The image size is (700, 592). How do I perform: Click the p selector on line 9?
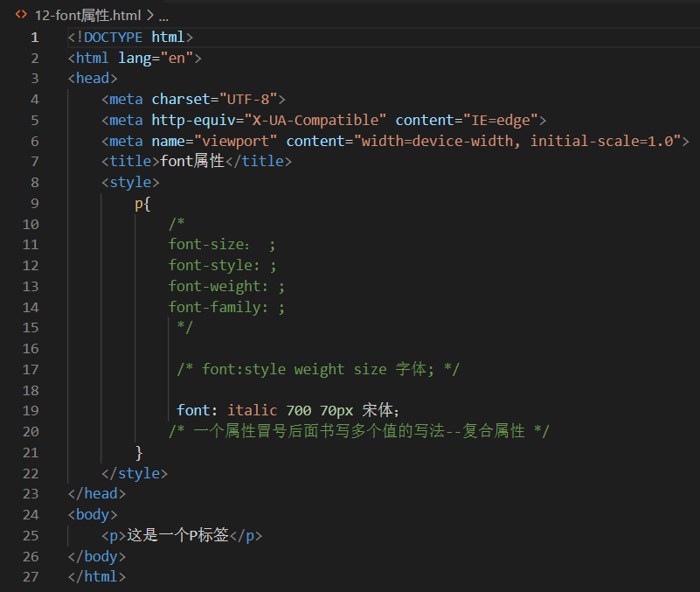pyautogui.click(x=139, y=204)
